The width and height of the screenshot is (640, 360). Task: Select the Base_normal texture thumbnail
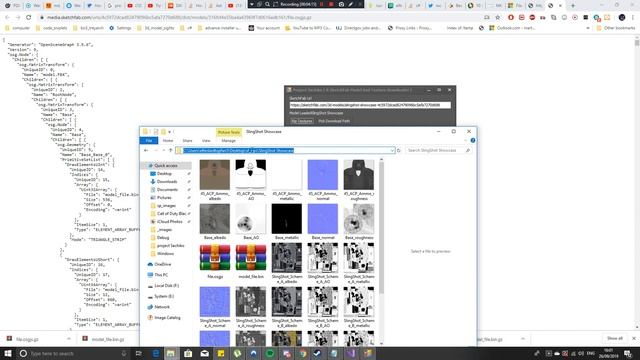[322, 219]
